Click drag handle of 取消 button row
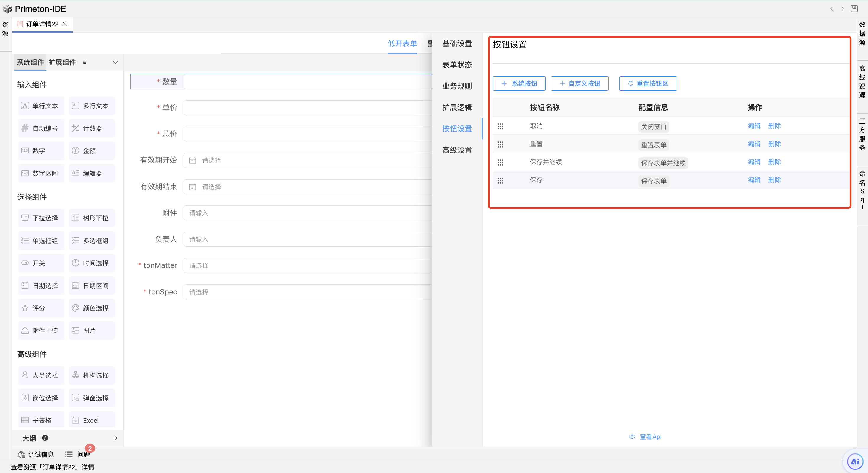Image resolution: width=868 pixels, height=473 pixels. click(500, 126)
